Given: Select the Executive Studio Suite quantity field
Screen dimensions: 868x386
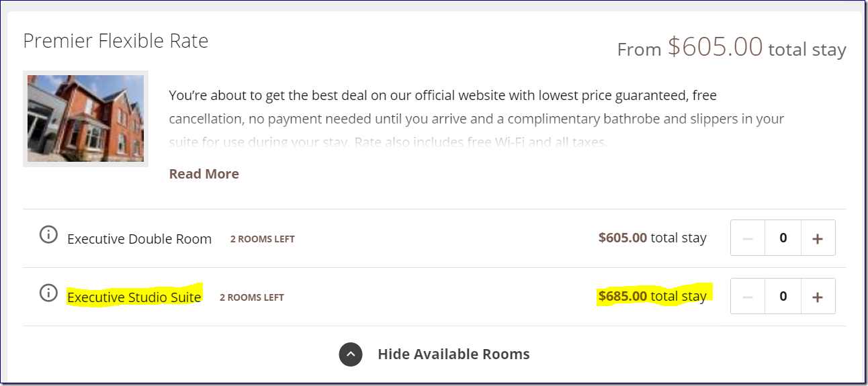Looking at the screenshot, I should coord(783,297).
